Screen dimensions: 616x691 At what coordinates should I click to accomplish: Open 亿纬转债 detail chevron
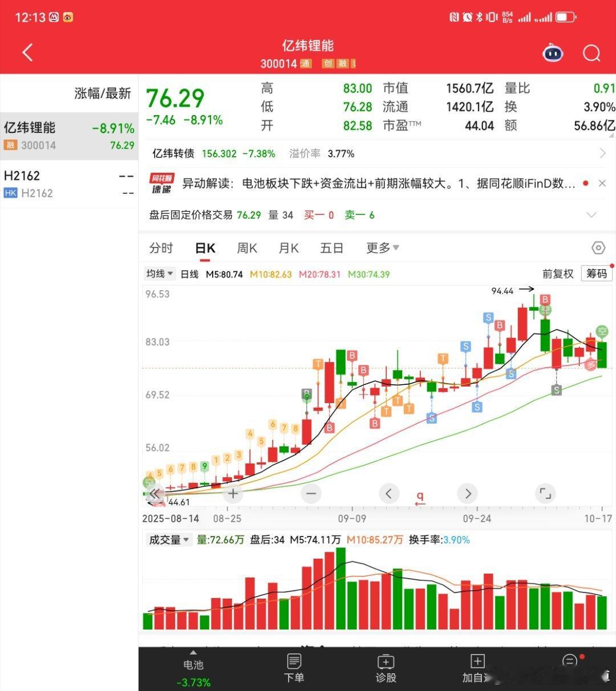(603, 153)
